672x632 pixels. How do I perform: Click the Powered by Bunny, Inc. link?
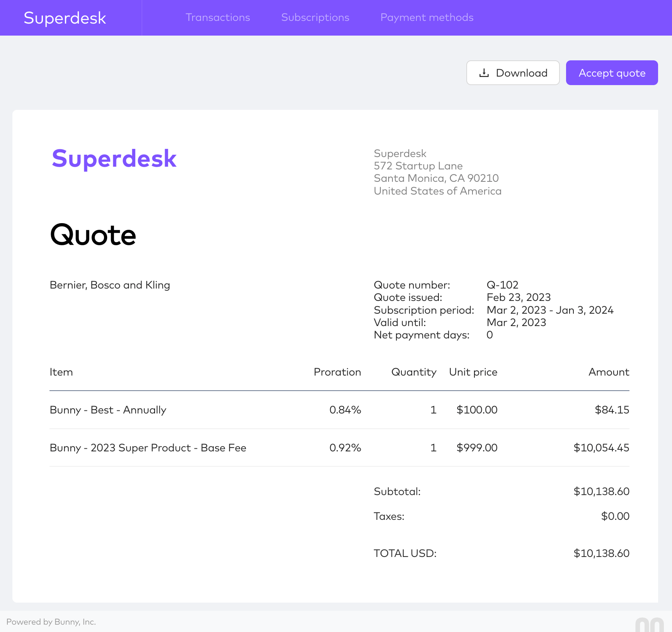(x=51, y=622)
